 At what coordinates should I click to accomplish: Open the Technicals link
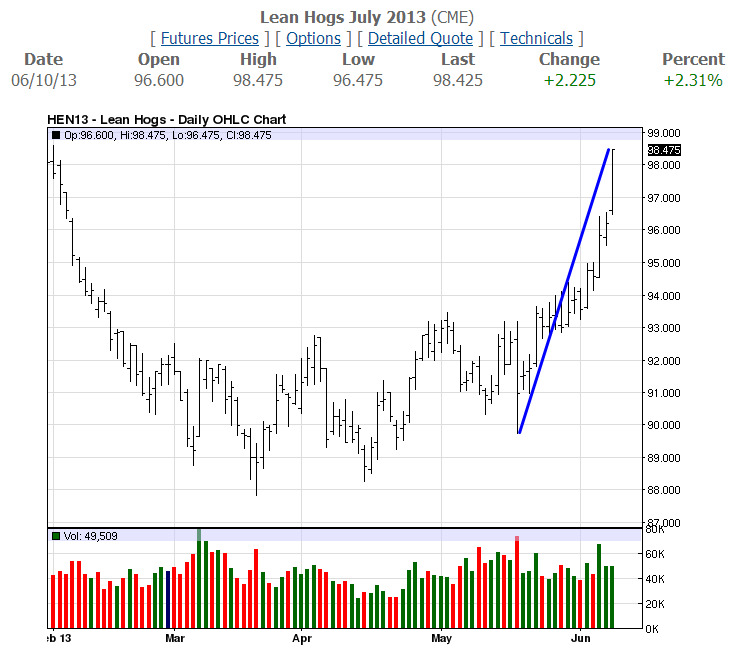[536, 38]
